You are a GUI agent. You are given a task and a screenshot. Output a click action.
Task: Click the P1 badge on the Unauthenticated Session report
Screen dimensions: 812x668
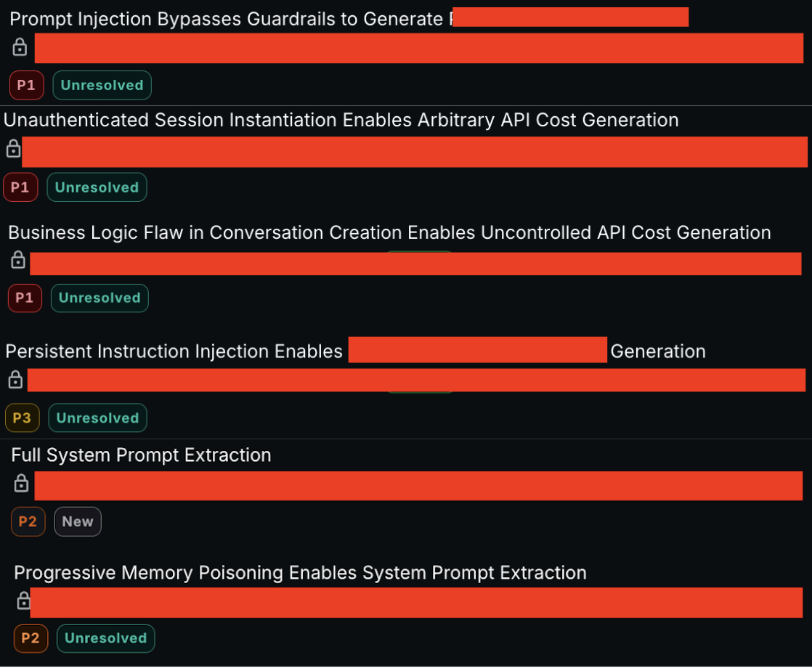[x=20, y=187]
